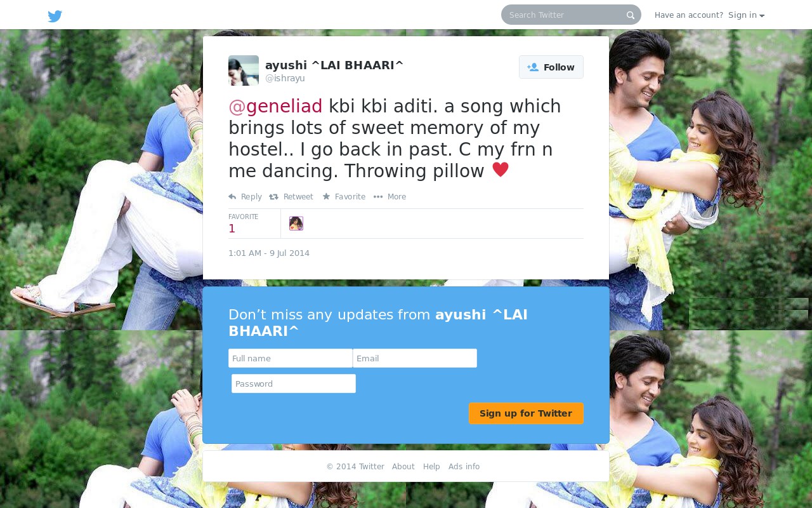812x508 pixels.
Task: Click the Favorite star icon
Action: coord(326,197)
